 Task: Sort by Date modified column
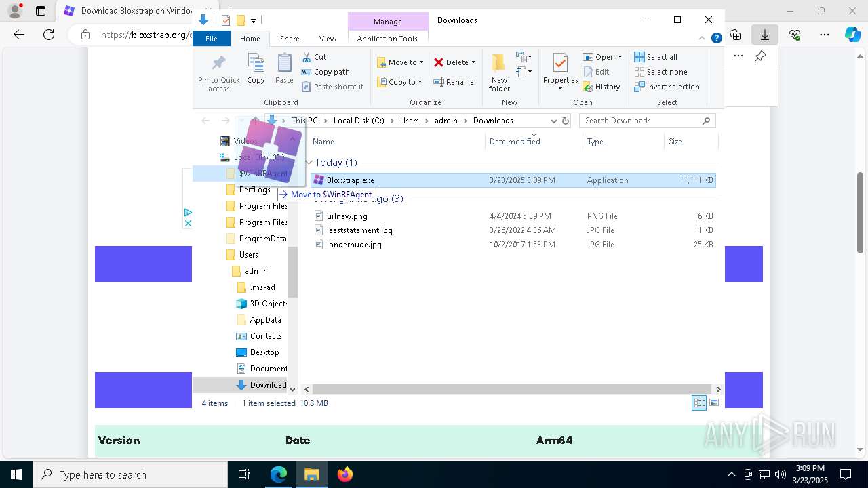pos(534,142)
